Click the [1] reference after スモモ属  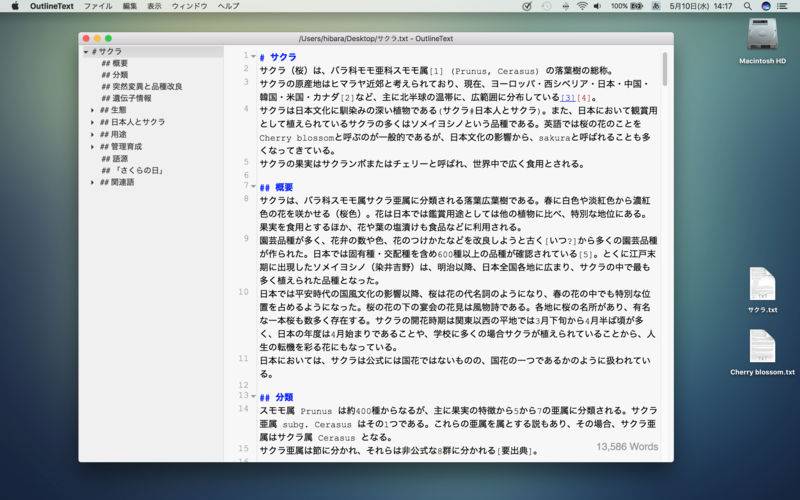pos(436,71)
